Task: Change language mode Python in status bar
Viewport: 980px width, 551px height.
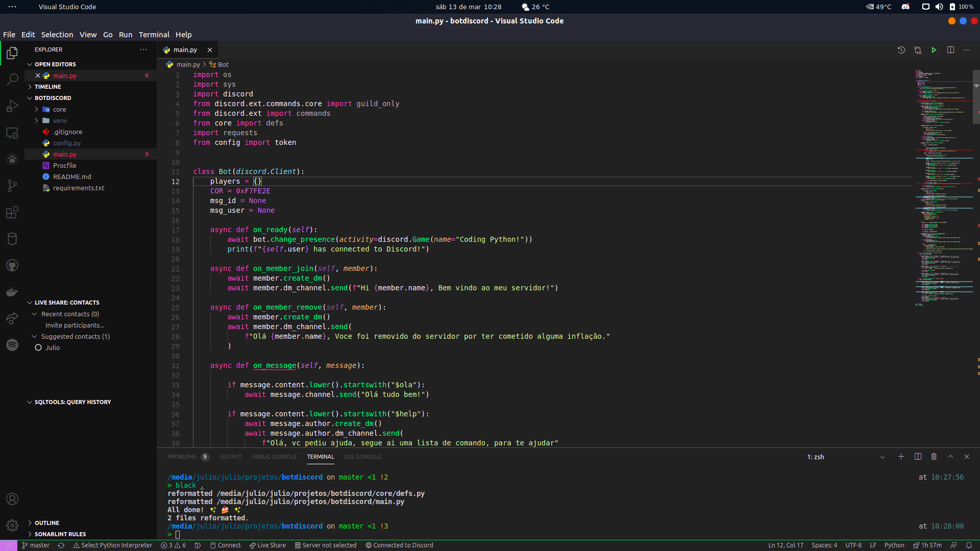Action: [894, 545]
